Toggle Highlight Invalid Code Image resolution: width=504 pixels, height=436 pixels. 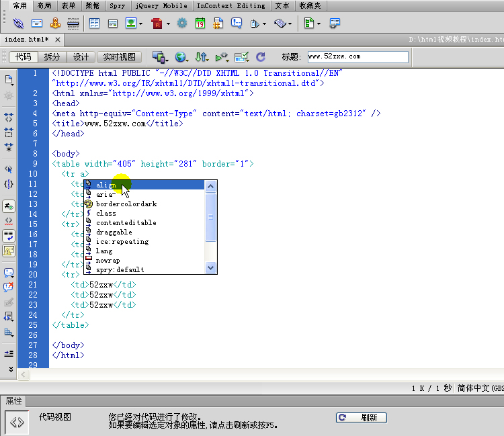9,222
